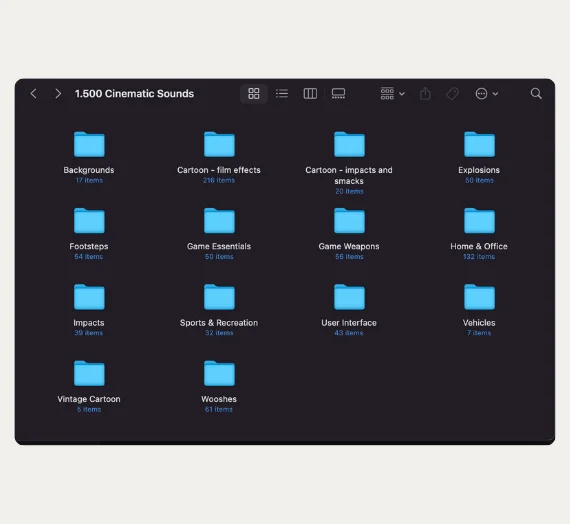Image resolution: width=570 pixels, height=524 pixels.
Task: Go forward with the right chevron
Action: (x=58, y=94)
